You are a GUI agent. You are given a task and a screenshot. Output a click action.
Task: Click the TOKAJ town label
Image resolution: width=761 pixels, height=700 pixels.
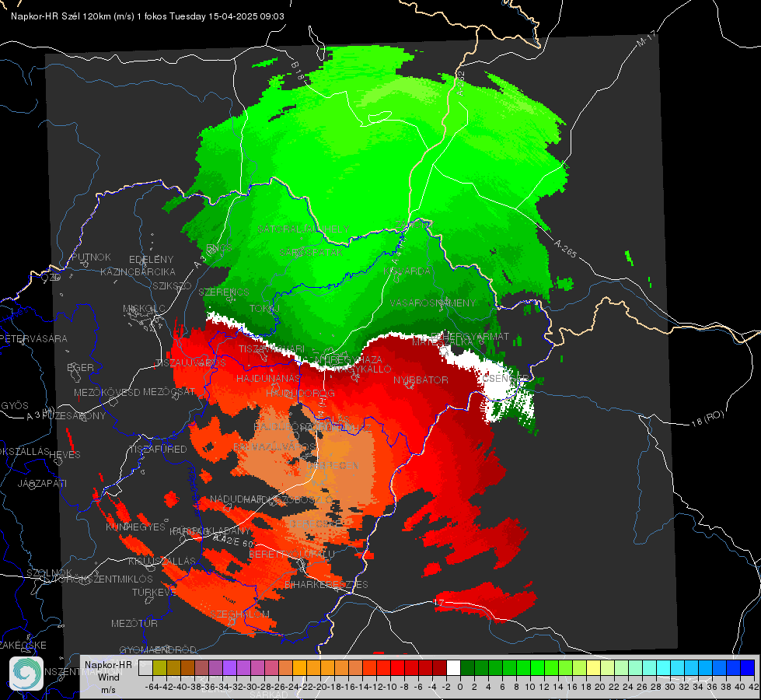coord(265,309)
